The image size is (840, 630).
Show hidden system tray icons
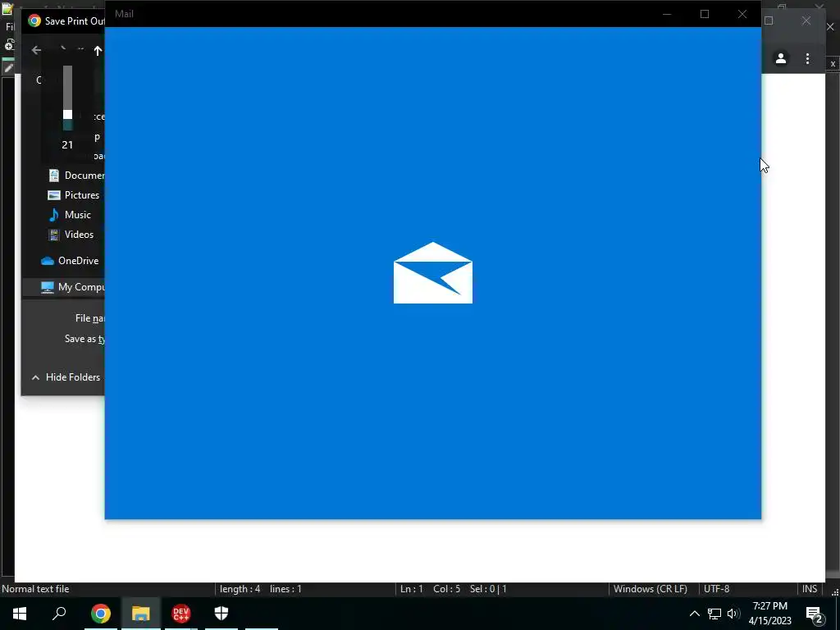point(694,614)
